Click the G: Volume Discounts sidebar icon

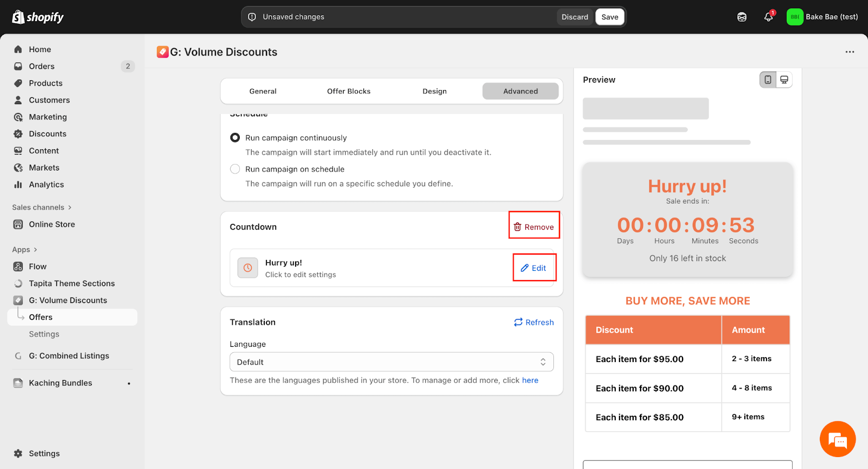coord(18,300)
